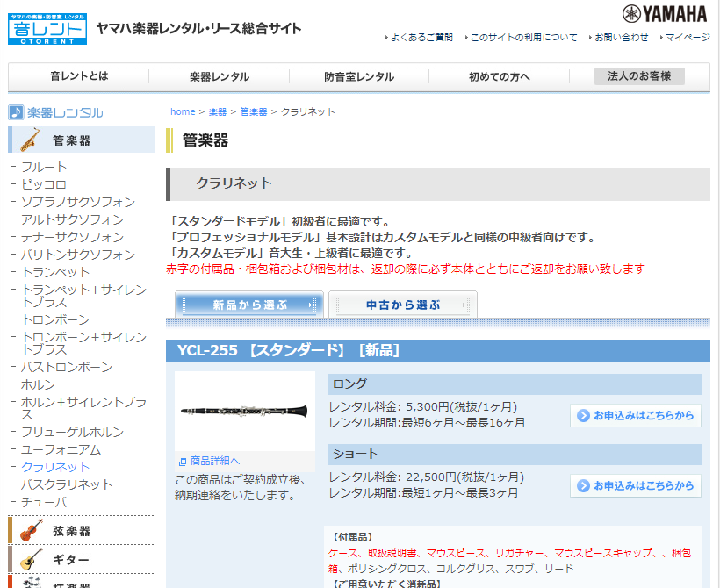Select バリトンサクソフォン in the sidebar

click(x=78, y=255)
